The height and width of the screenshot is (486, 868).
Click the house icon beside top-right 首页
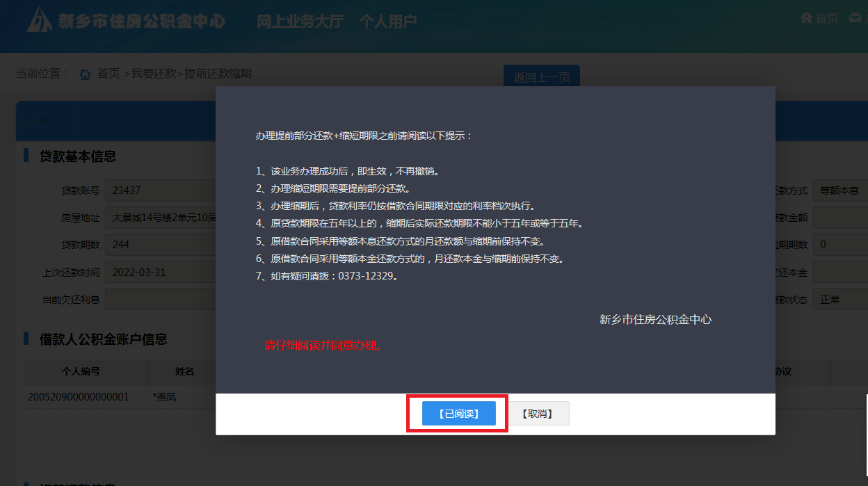click(x=807, y=18)
